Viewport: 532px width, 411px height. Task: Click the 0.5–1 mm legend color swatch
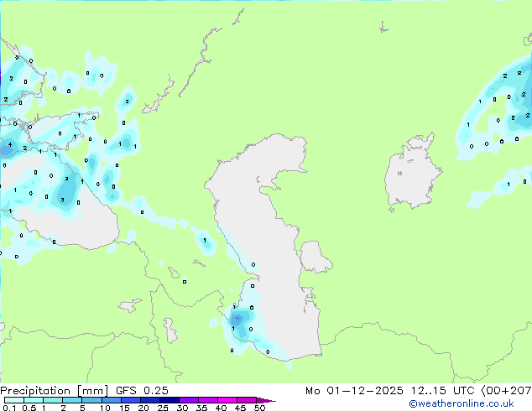34,400
